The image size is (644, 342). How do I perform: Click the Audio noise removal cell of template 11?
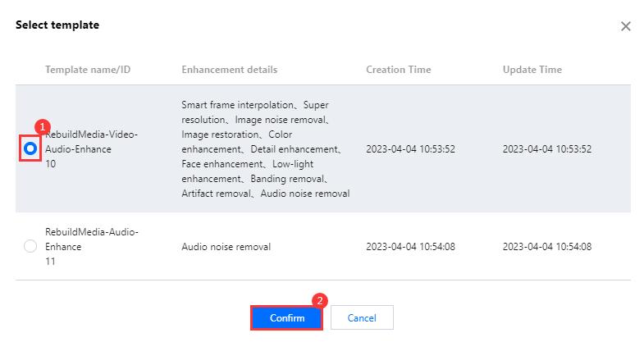pos(226,246)
